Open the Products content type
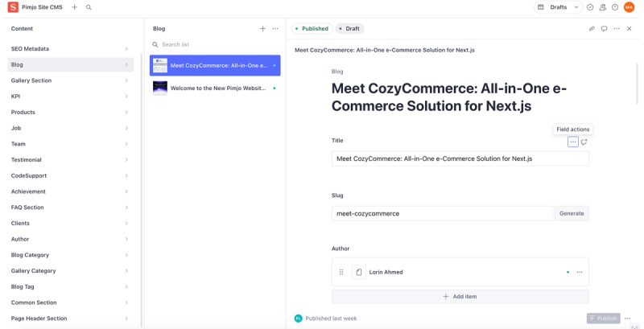The height and width of the screenshot is (329, 644). pyautogui.click(x=71, y=112)
